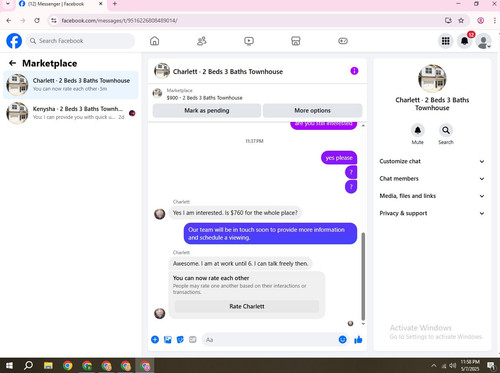This screenshot has width=500, height=373.
Task: Expand Media, files and links section
Action: click(432, 196)
